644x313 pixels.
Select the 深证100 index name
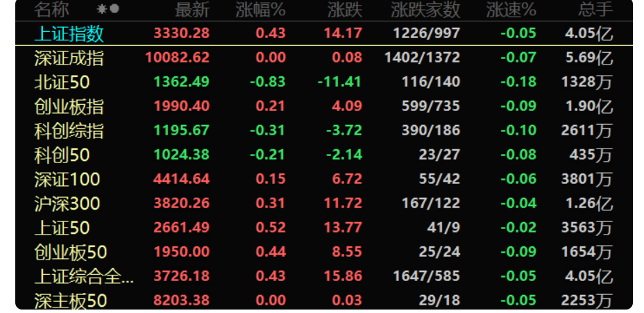pyautogui.click(x=67, y=178)
